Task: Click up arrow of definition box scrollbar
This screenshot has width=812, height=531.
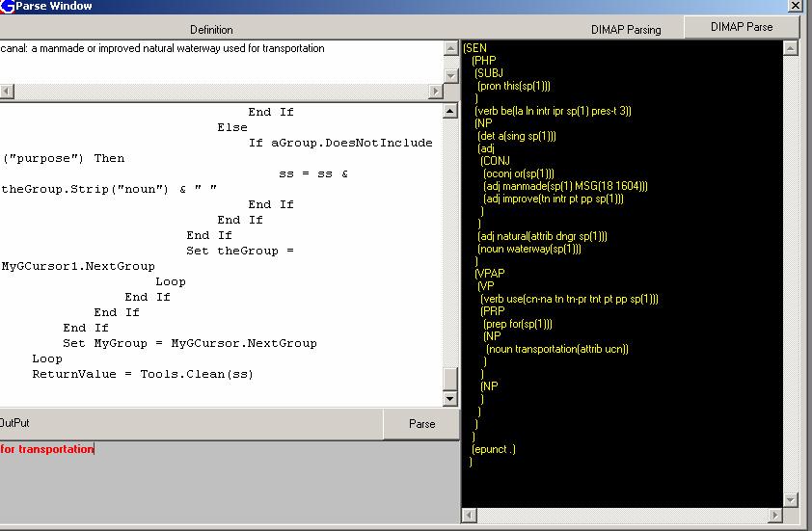Action: pyautogui.click(x=451, y=48)
